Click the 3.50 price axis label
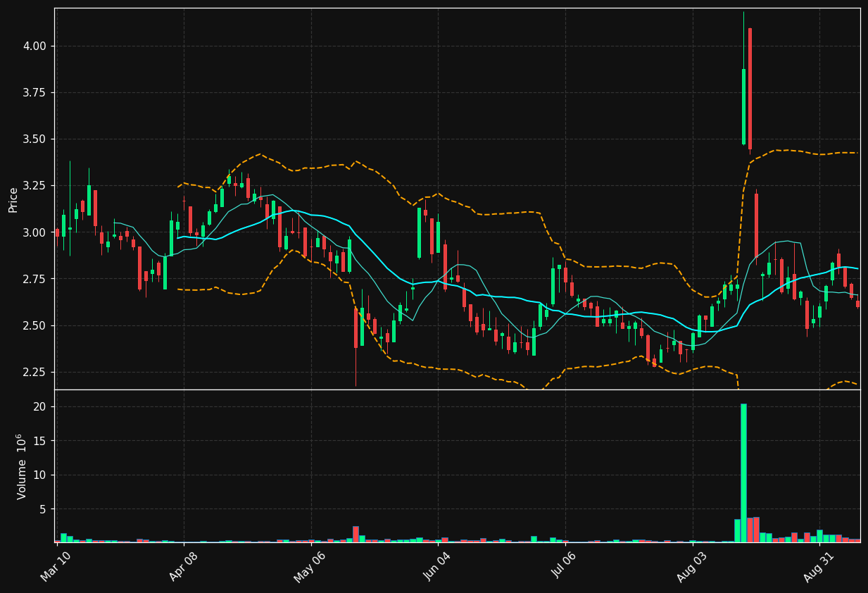 34,139
